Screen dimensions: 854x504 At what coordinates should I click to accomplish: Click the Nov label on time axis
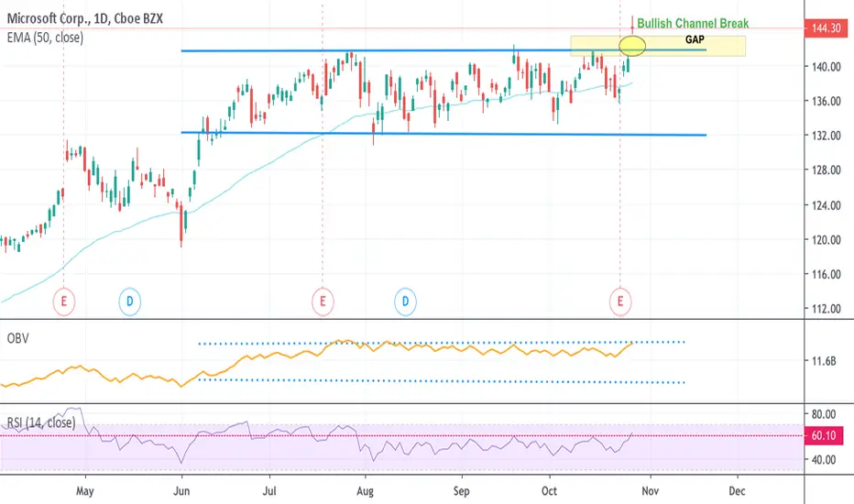650,491
